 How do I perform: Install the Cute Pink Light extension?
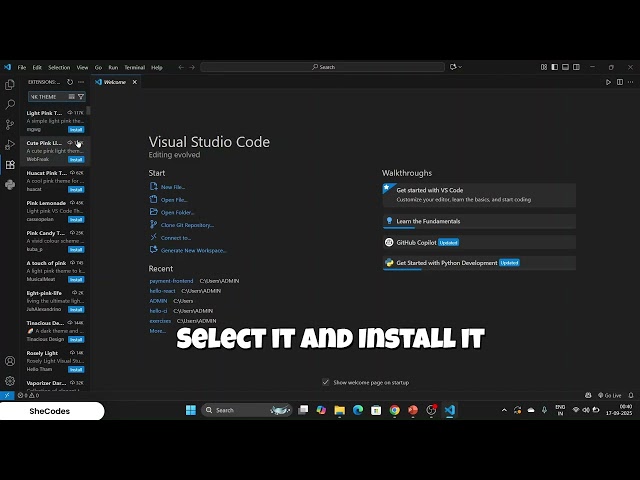tap(76, 160)
